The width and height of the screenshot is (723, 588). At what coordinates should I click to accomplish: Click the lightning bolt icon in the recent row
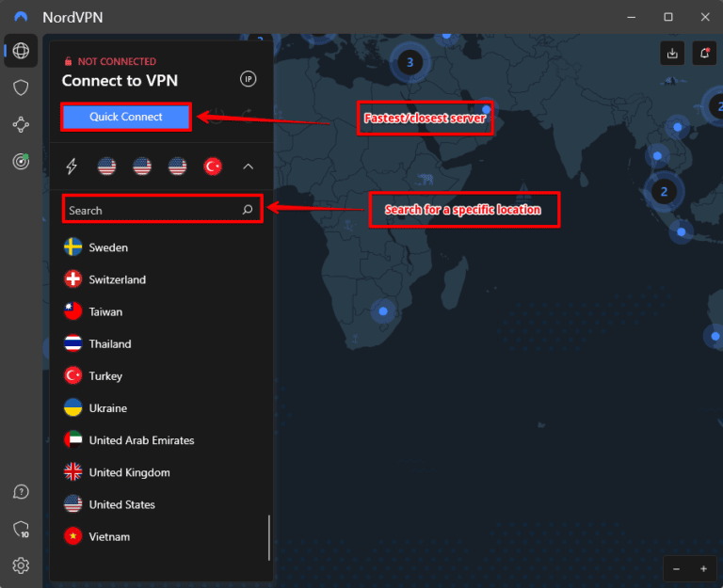72,167
